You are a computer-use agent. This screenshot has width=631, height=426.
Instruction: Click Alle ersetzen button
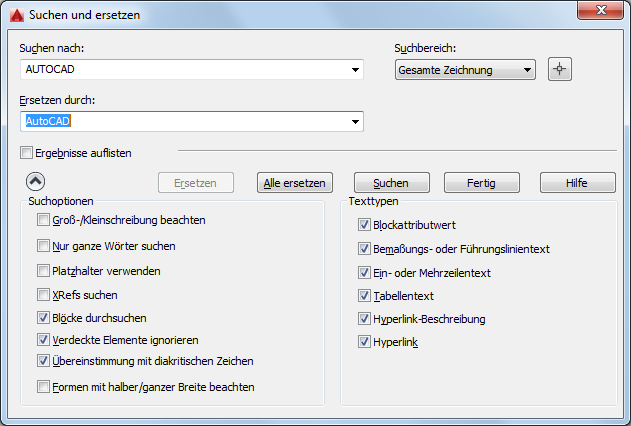tap(295, 183)
